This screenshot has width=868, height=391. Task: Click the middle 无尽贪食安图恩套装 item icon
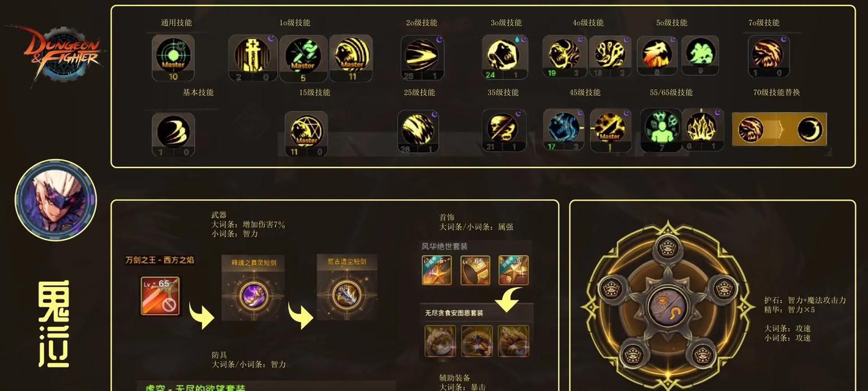[x=477, y=341]
